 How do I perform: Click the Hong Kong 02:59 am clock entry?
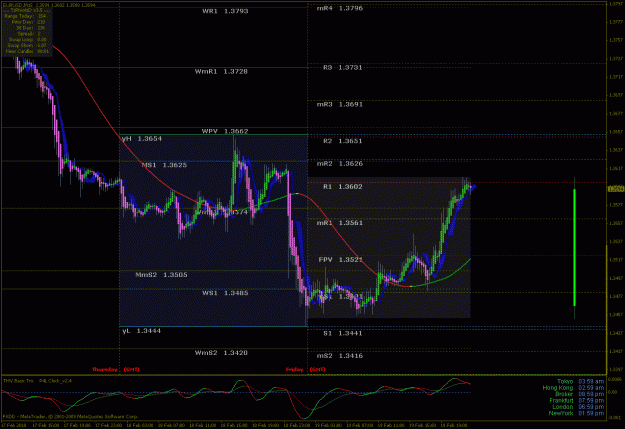[x=573, y=388]
